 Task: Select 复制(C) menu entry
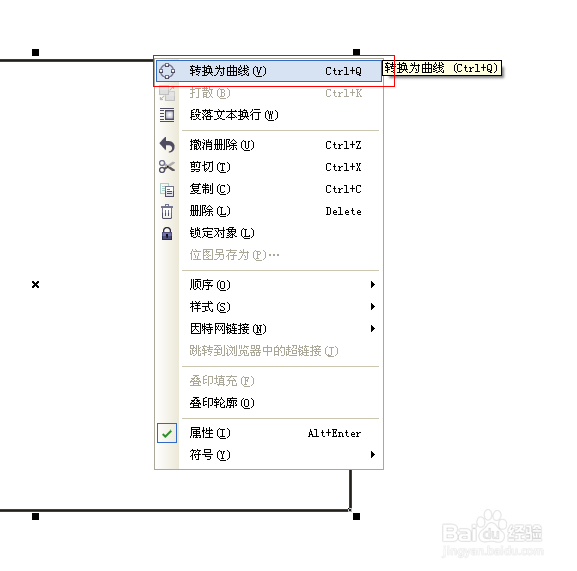(x=269, y=189)
